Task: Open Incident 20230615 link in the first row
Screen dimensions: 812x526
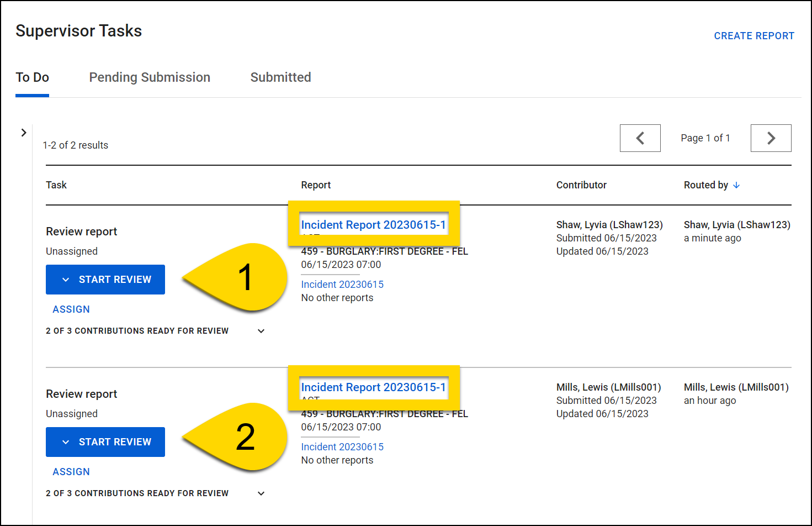Action: click(x=342, y=284)
